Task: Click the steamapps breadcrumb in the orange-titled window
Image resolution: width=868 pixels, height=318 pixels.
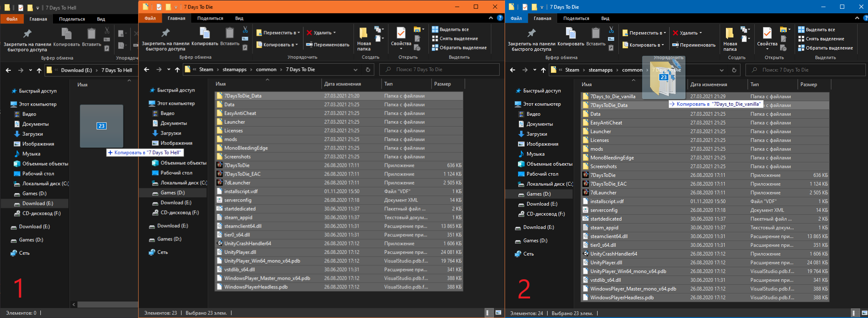Action: pos(234,70)
